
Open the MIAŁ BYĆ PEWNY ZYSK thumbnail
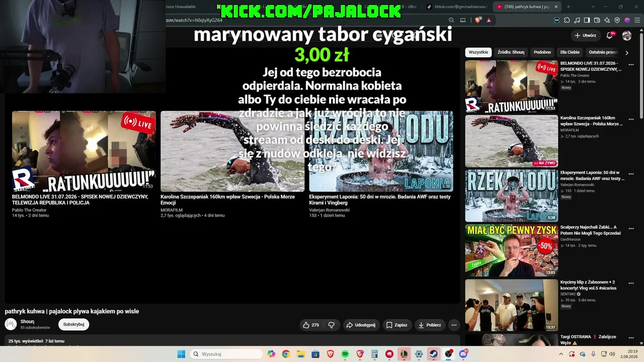click(511, 250)
